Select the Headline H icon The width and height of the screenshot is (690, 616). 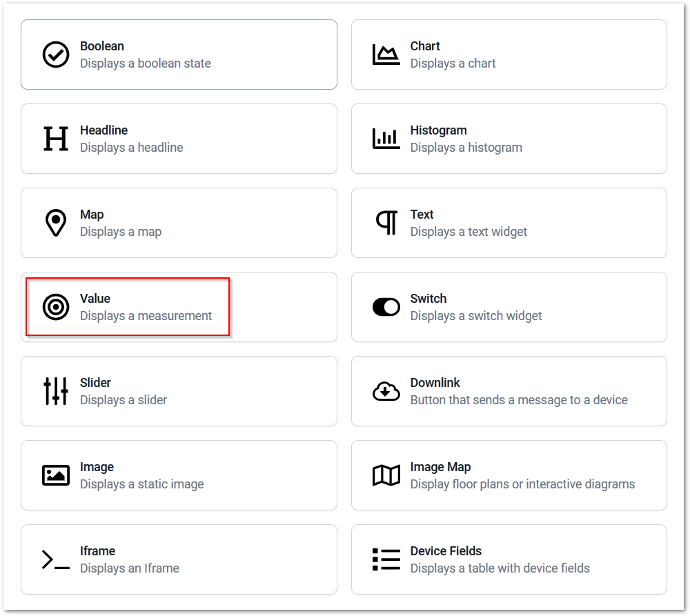56,139
